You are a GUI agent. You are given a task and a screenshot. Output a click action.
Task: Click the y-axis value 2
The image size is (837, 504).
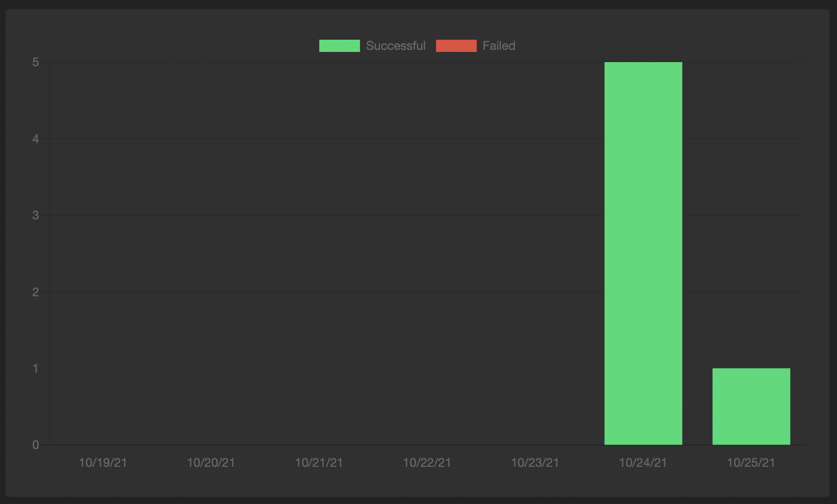pos(36,292)
